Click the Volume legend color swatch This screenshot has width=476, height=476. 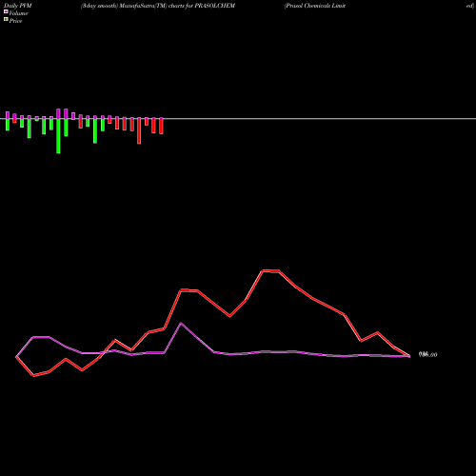pyautogui.click(x=6, y=11)
